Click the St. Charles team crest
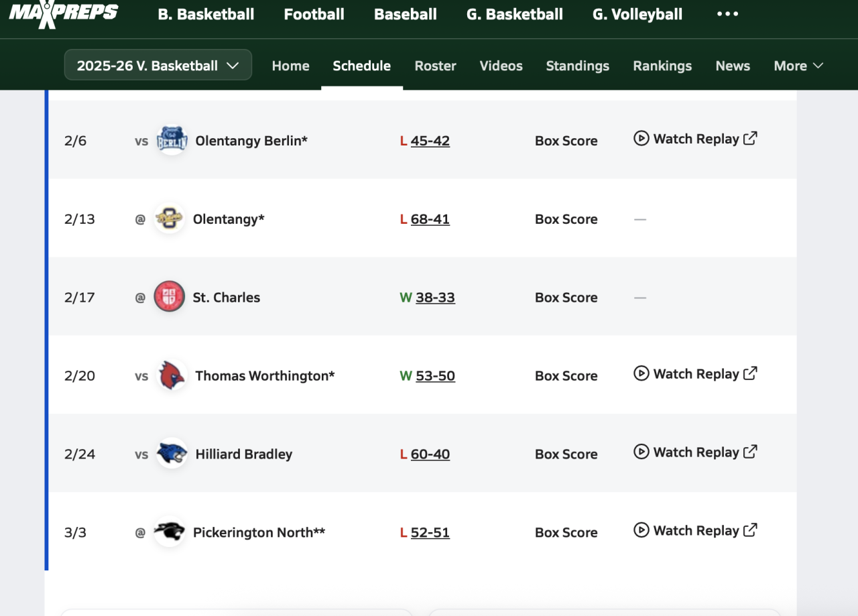The width and height of the screenshot is (858, 616). pos(170,297)
